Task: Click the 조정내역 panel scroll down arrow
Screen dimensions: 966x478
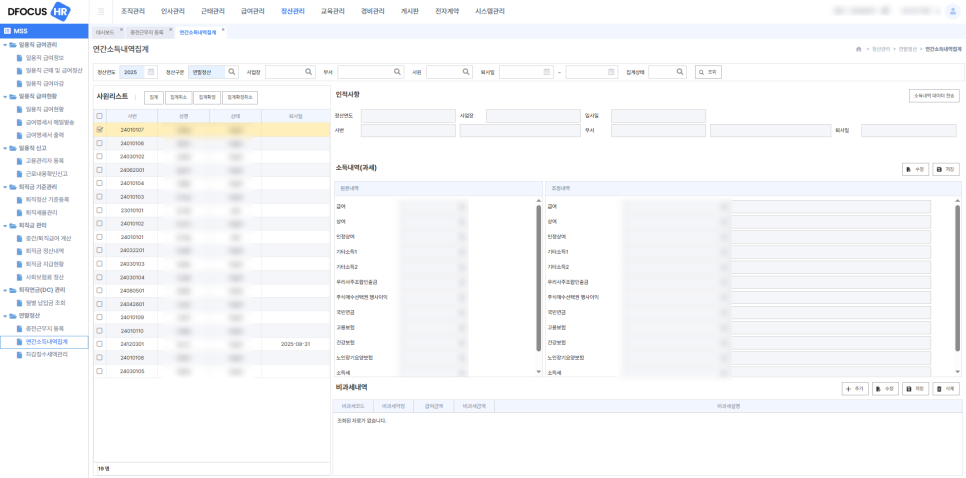Action: (x=957, y=371)
